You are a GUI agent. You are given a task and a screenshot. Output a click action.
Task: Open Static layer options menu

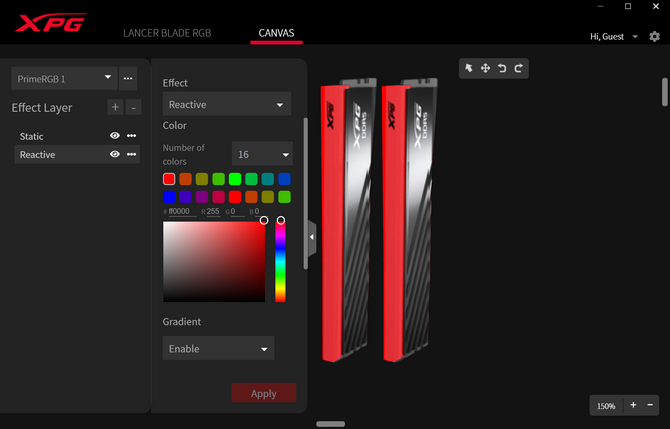[131, 136]
